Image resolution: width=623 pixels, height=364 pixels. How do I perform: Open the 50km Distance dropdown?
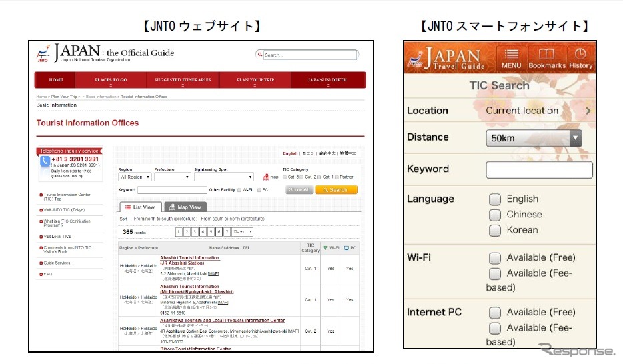pyautogui.click(x=534, y=138)
